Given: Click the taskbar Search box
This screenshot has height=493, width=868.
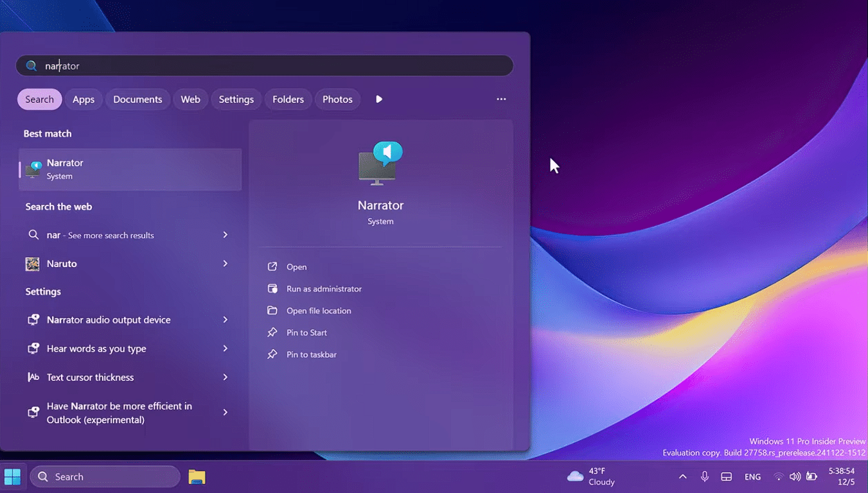Looking at the screenshot, I should pyautogui.click(x=105, y=477).
